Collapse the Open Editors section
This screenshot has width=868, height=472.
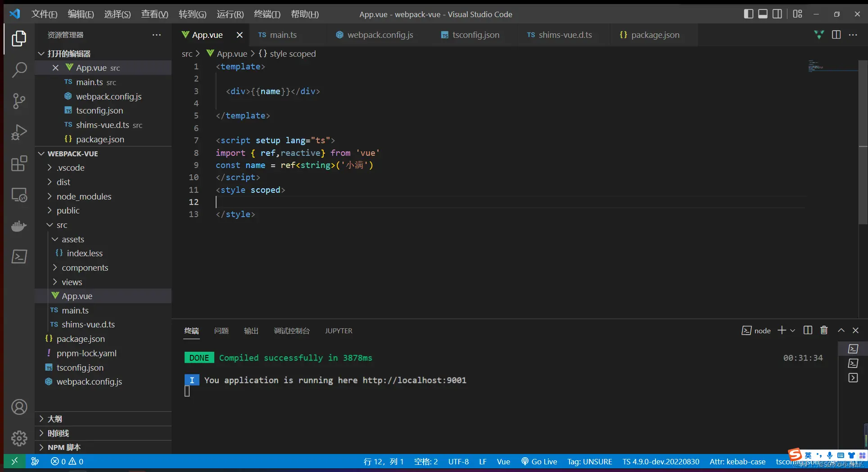[x=103, y=54]
